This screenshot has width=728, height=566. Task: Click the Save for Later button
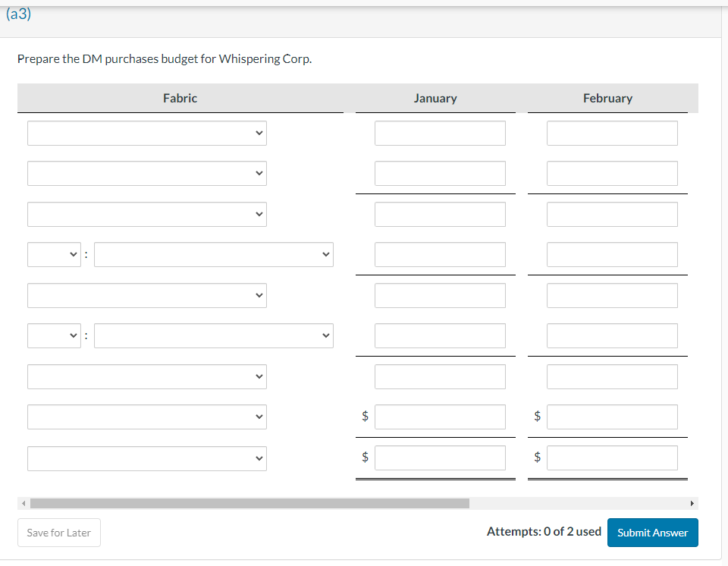point(58,532)
